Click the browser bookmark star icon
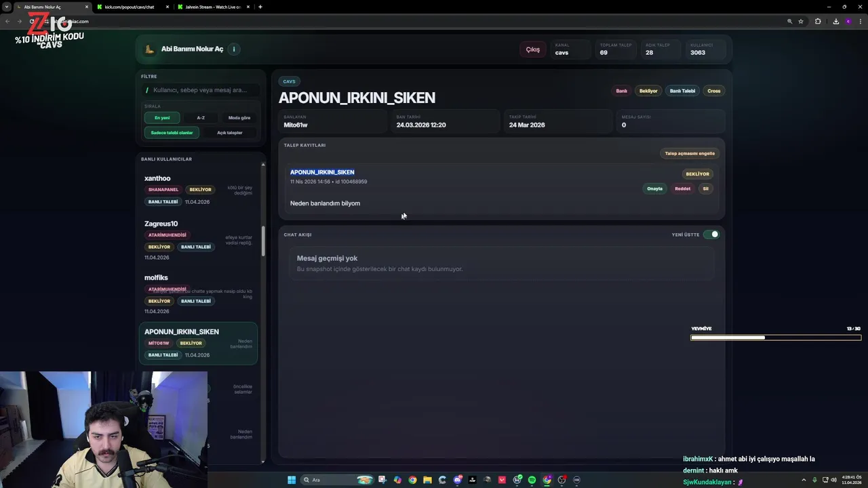Viewport: 868px width, 488px height. (x=801, y=21)
